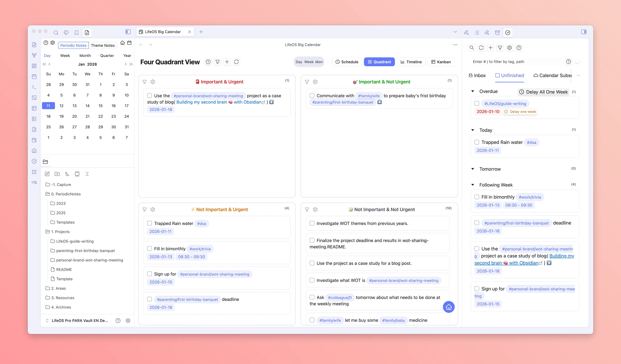The height and width of the screenshot is (364, 621).
Task: Switch to the Kanban view tab
Action: [441, 62]
